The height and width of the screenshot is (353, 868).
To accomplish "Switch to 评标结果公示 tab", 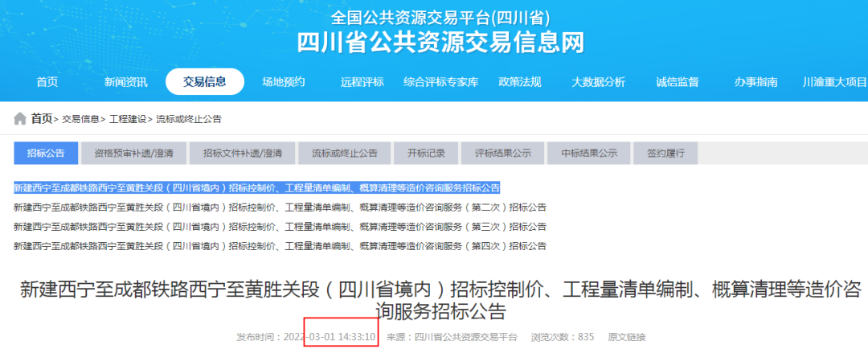I will click(502, 154).
